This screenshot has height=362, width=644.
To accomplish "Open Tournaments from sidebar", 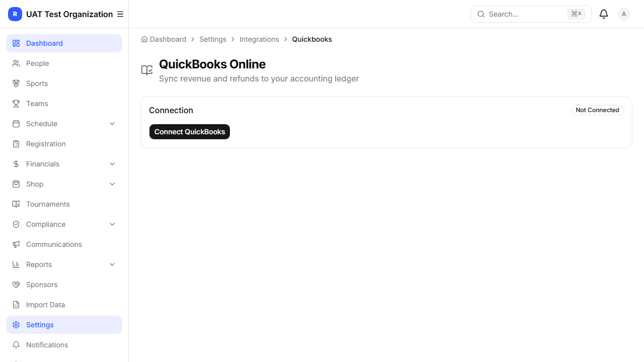I will [64, 204].
